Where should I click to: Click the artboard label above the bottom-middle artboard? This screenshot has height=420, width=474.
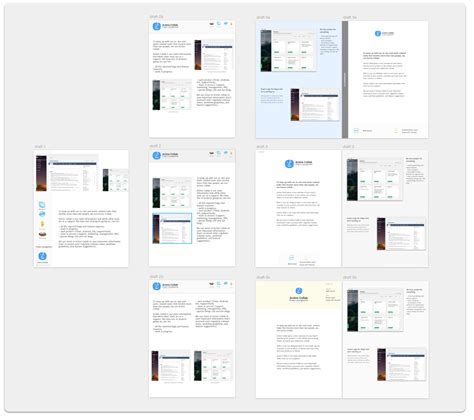point(156,276)
